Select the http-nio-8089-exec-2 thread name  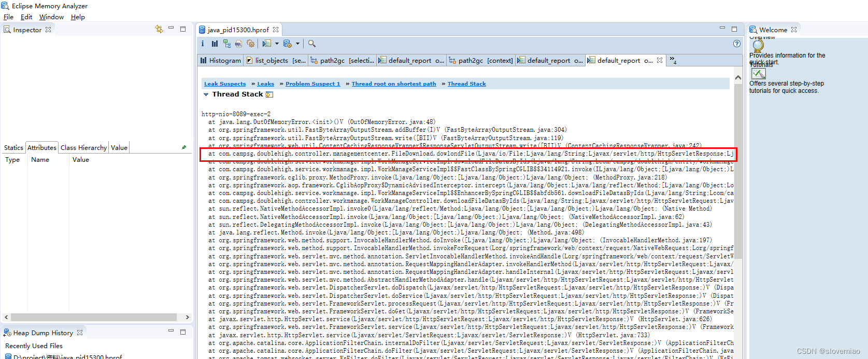(236, 114)
